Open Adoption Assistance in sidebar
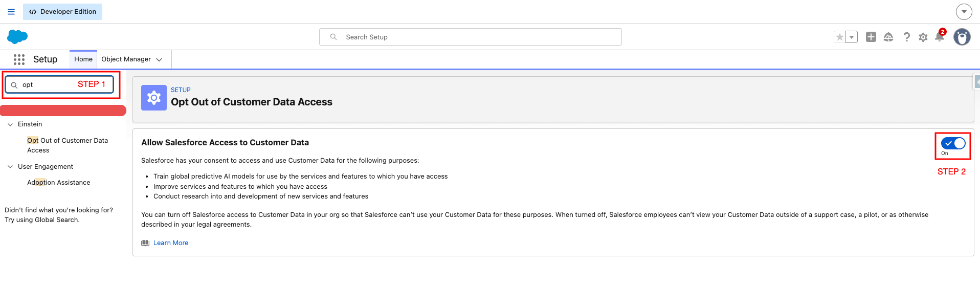This screenshot has width=980, height=286. 59,183
